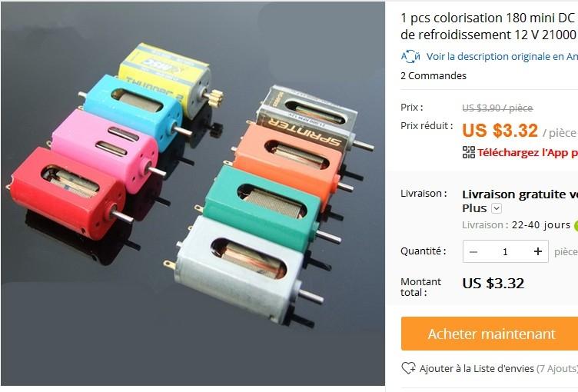Click the translate icon beside original description link

point(410,56)
